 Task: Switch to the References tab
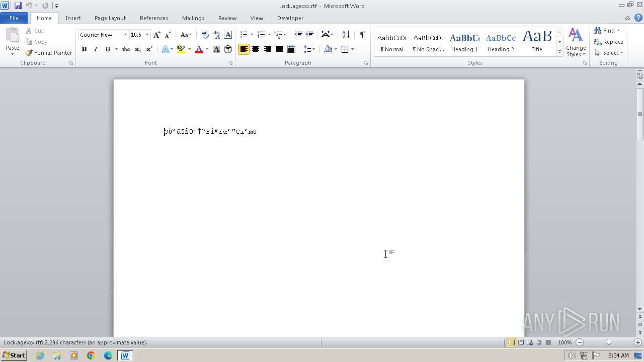coord(154,18)
